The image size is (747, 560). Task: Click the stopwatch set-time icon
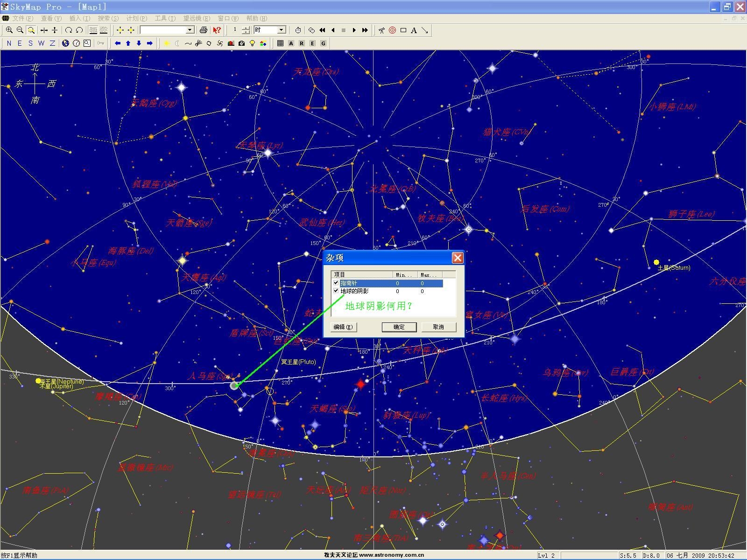(x=298, y=30)
